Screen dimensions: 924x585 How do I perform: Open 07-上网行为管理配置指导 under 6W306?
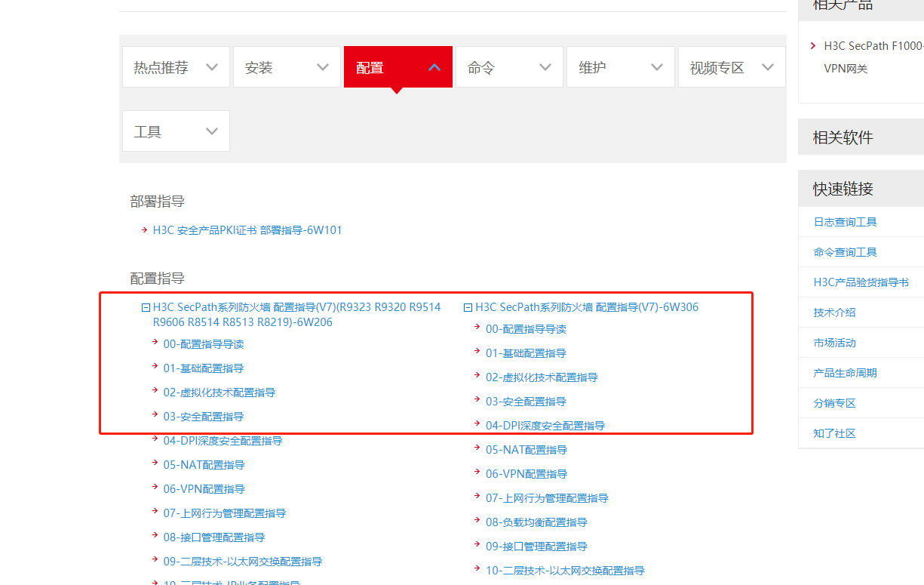pos(547,498)
